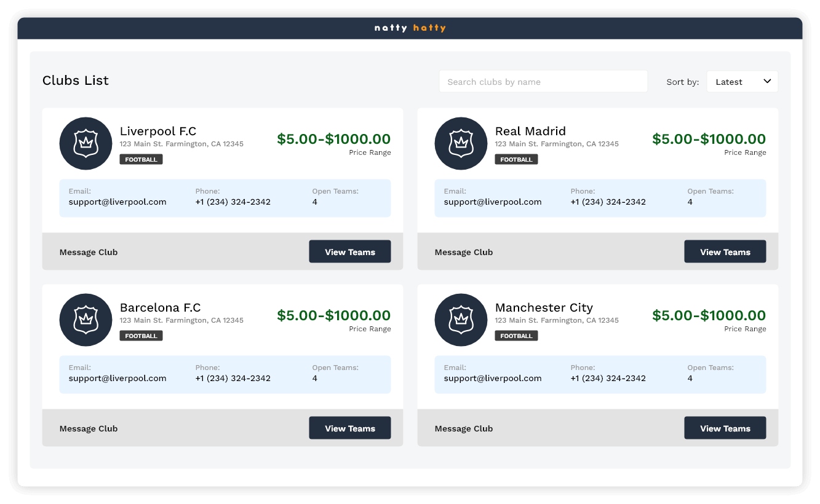Message Club for Manchester City
820x504 pixels.
tap(464, 428)
